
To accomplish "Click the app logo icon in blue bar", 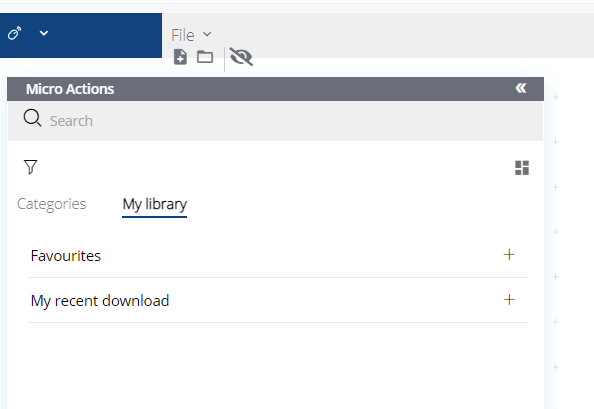I will tap(15, 33).
